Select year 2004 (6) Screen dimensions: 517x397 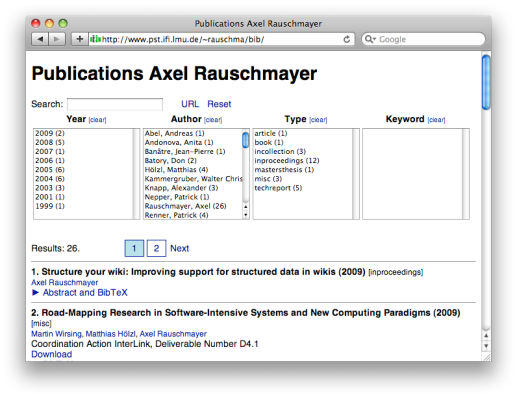pyautogui.click(x=50, y=179)
